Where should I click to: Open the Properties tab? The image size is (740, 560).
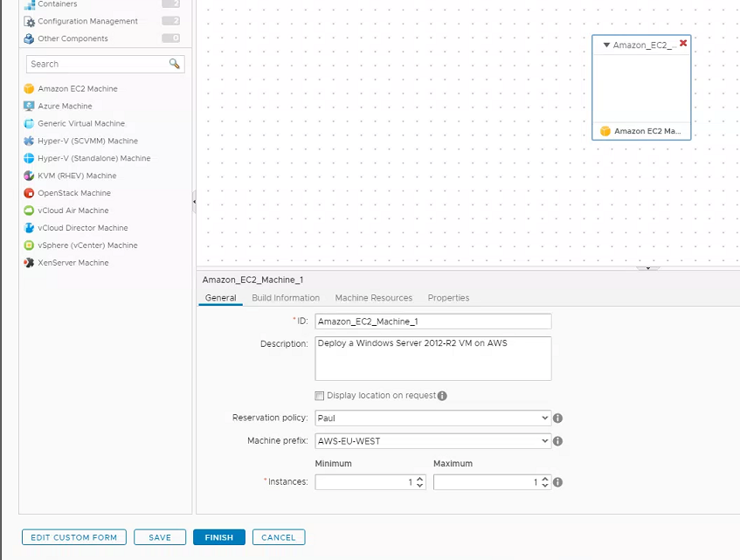[448, 298]
